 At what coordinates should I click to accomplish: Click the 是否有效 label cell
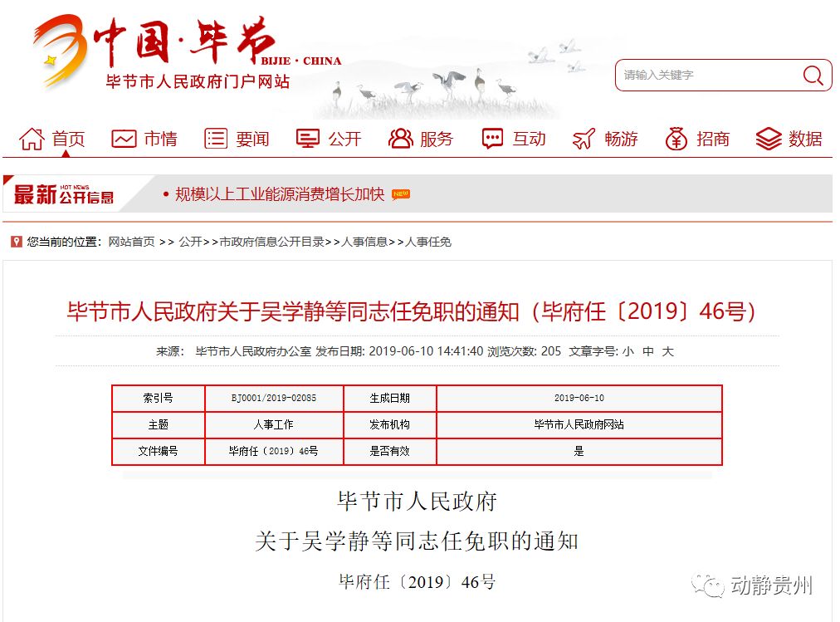tap(389, 451)
